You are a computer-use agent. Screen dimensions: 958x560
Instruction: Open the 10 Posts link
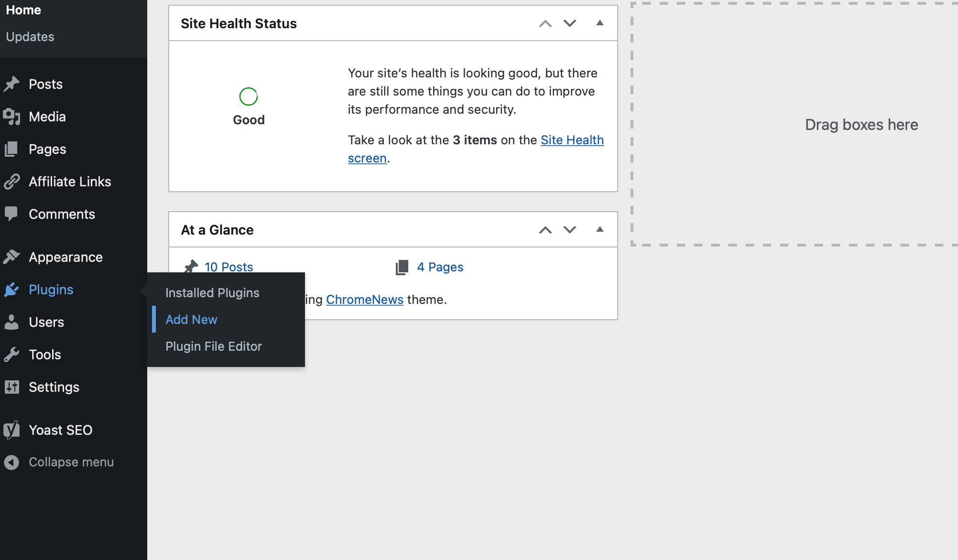pyautogui.click(x=229, y=267)
